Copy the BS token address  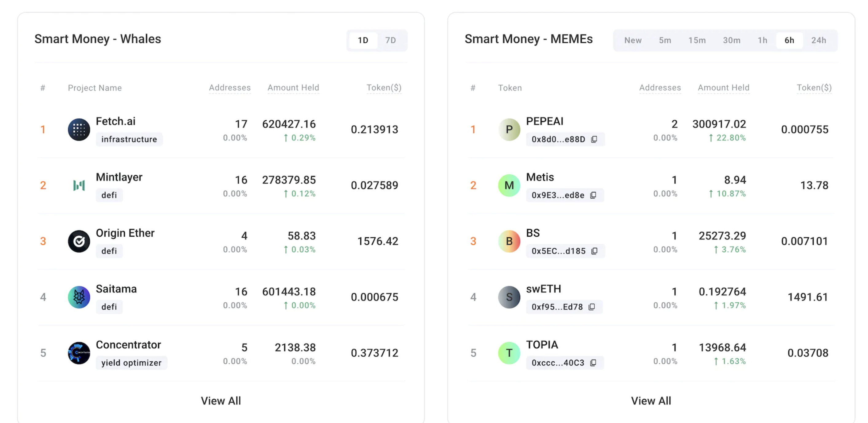click(594, 251)
